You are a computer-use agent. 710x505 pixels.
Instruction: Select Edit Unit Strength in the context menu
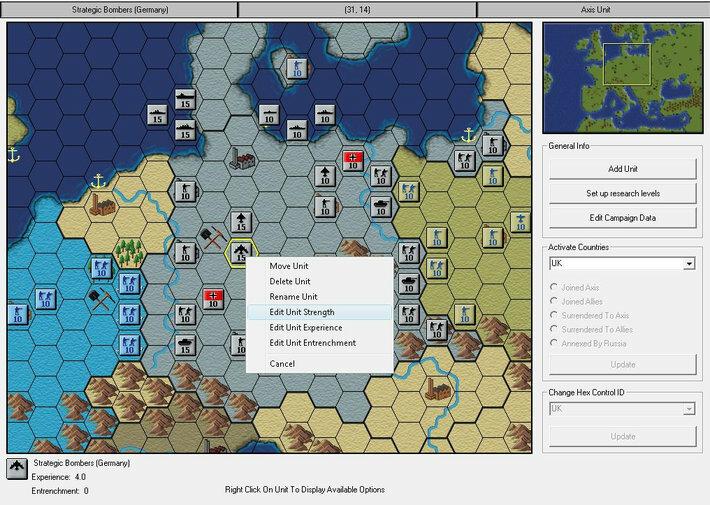(319, 312)
